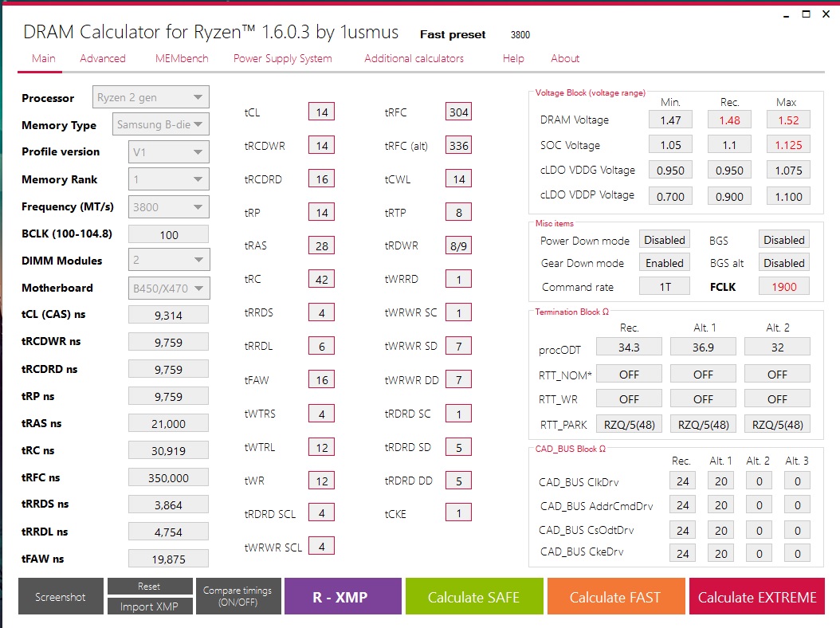Viewport: 840px width, 628px height.
Task: Click the tRFC value box 304
Action: point(458,112)
